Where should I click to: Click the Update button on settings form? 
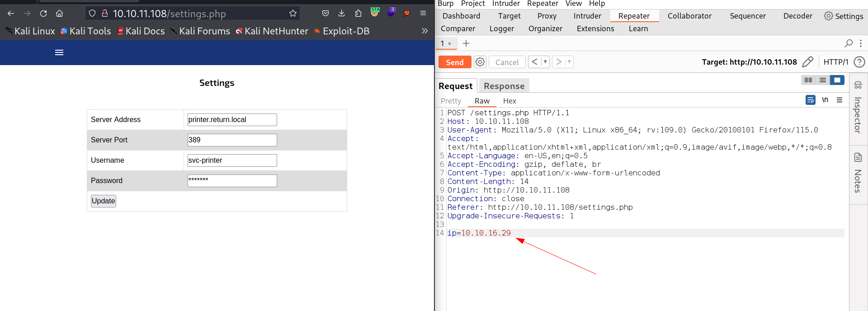coord(104,201)
